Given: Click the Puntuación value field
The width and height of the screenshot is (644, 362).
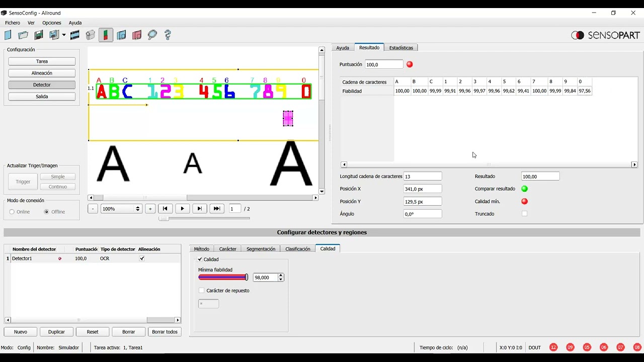Looking at the screenshot, I should 384,64.
